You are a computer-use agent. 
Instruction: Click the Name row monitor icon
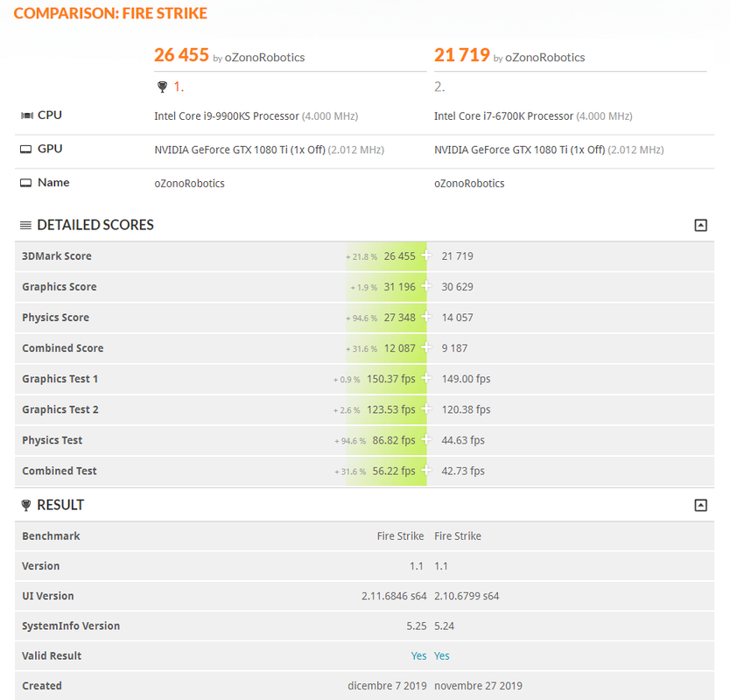(25, 183)
